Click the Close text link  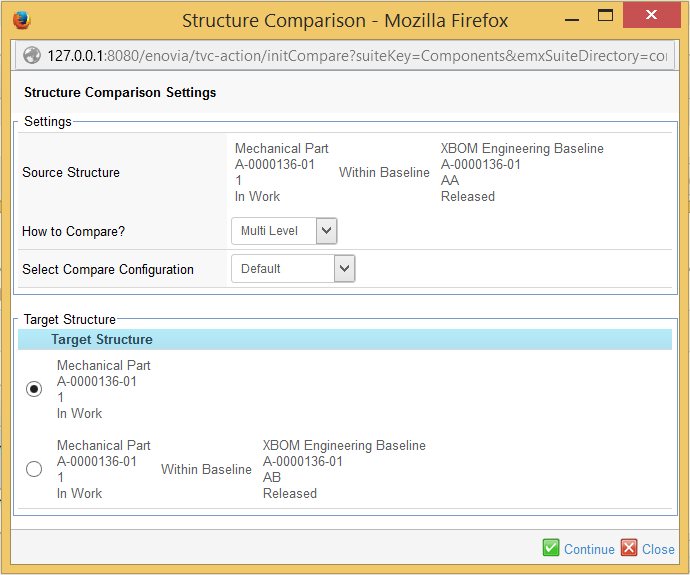(658, 549)
